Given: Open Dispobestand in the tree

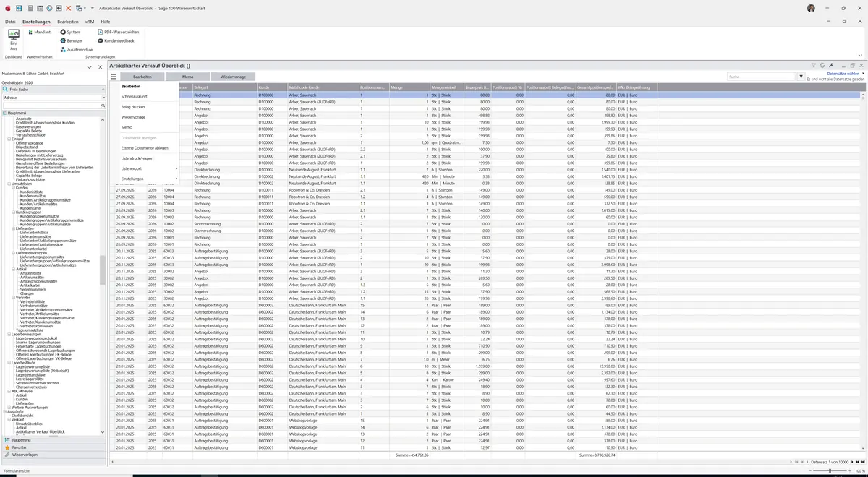Looking at the screenshot, I should [x=27, y=147].
